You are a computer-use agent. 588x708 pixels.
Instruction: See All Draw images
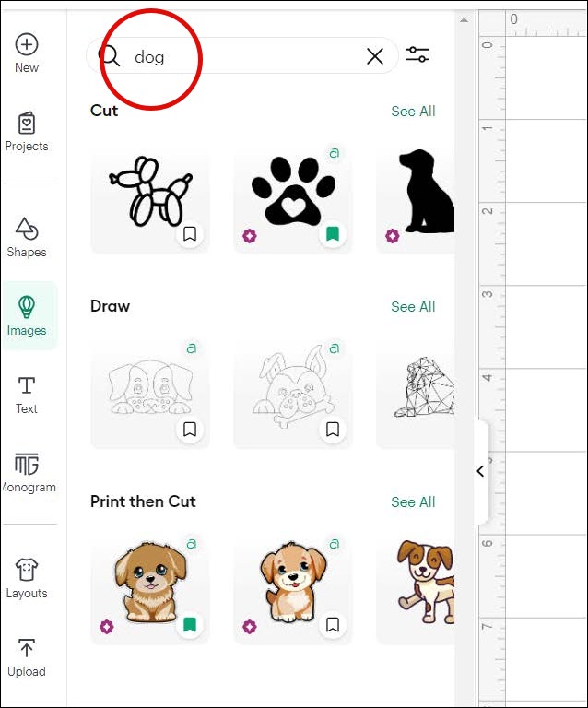[413, 307]
